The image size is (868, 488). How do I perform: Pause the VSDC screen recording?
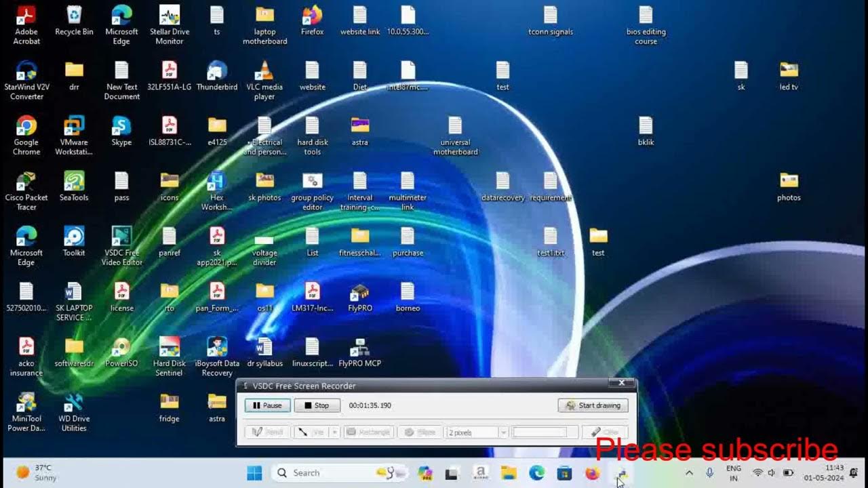click(268, 405)
